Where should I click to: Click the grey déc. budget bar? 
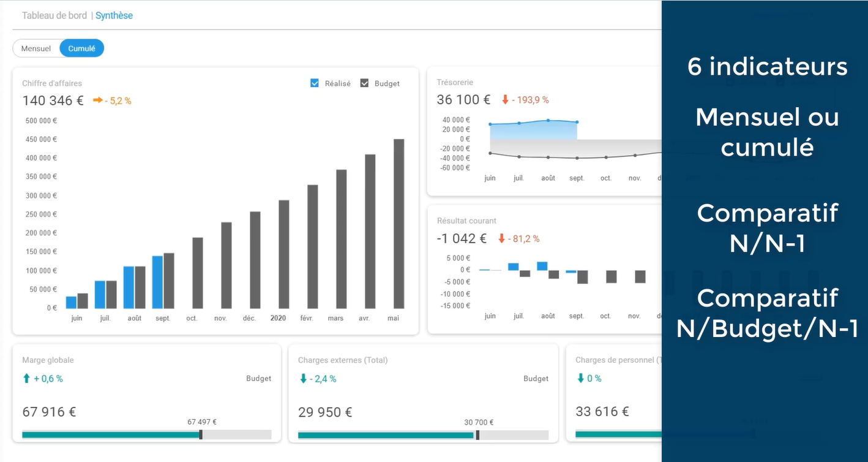255,260
